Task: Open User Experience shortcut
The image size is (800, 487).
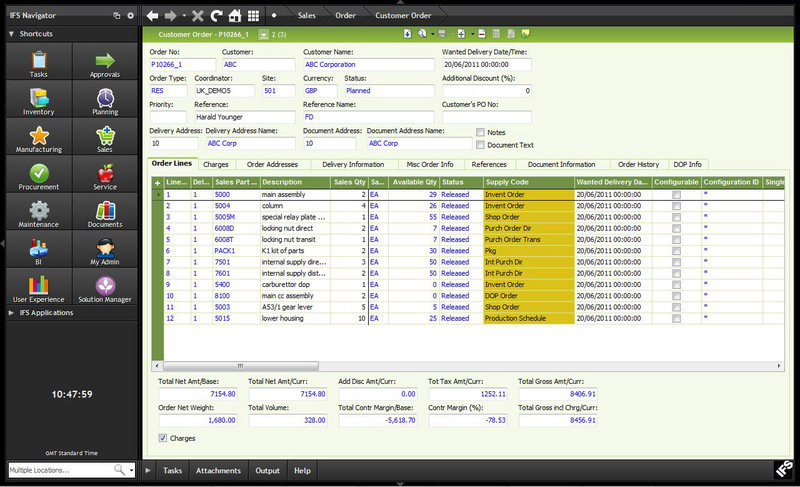Action: pos(39,287)
